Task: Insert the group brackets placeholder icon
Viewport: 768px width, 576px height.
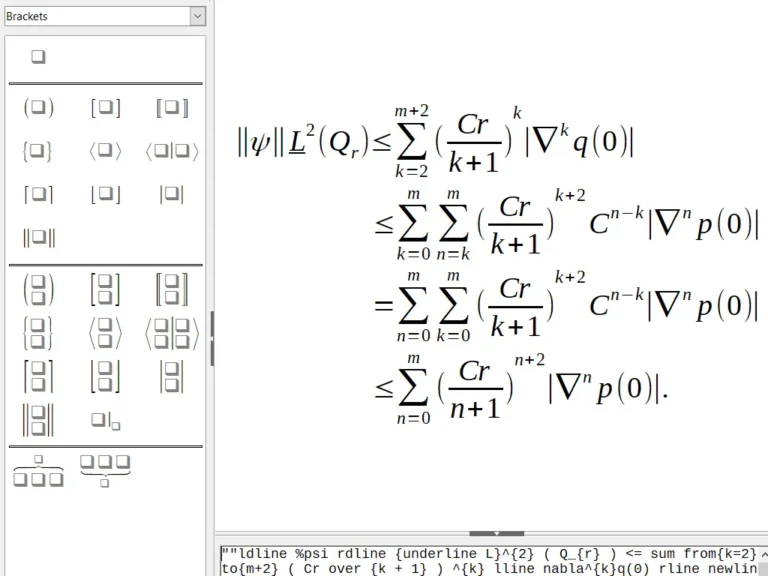Action: pyautogui.click(x=38, y=57)
